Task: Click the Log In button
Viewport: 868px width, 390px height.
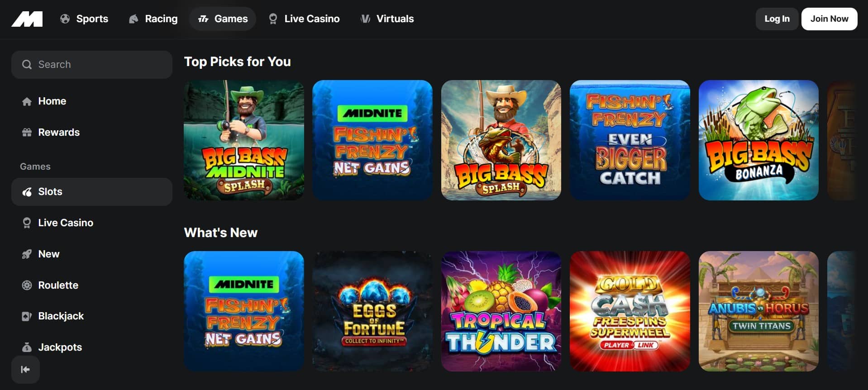Action: pos(777,19)
